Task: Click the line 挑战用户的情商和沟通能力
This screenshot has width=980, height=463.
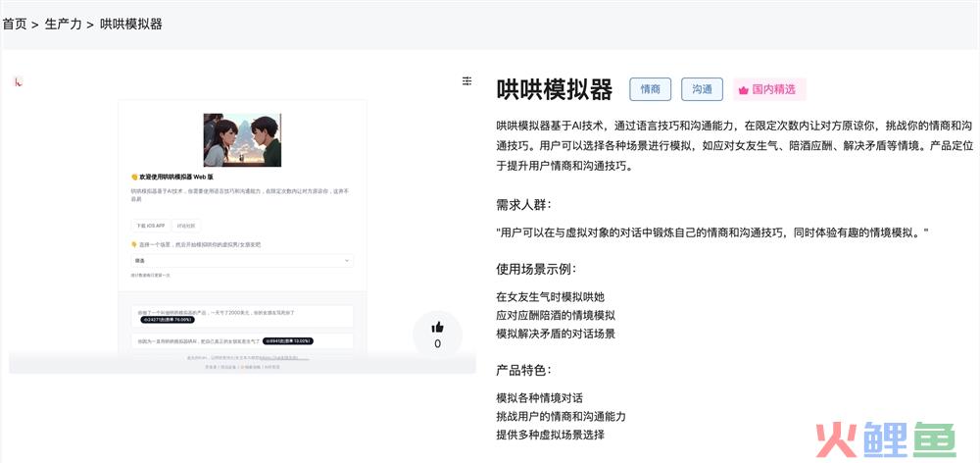Action: [x=561, y=416]
